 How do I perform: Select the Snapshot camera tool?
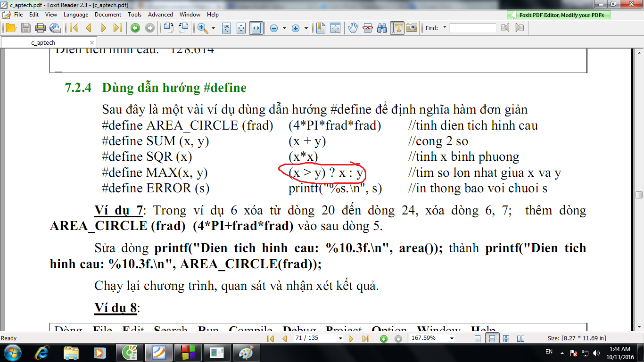click(412, 28)
